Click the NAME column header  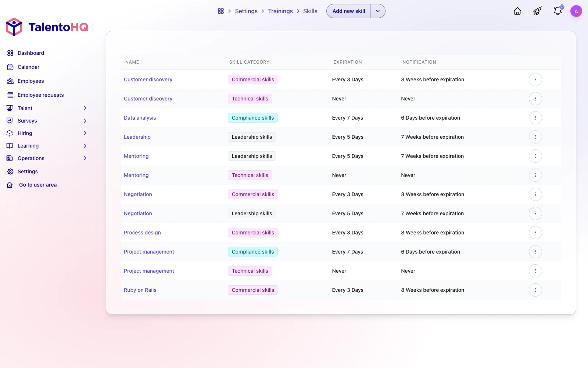pos(132,62)
